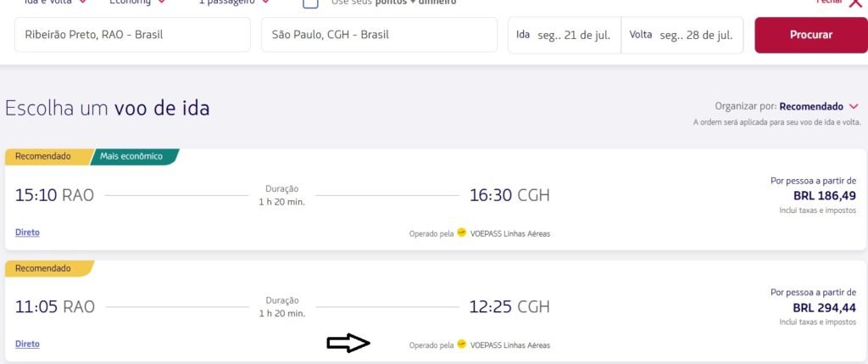Viewport: 868px width, 364px height.
Task: Click the black arrow annotation
Action: click(348, 344)
